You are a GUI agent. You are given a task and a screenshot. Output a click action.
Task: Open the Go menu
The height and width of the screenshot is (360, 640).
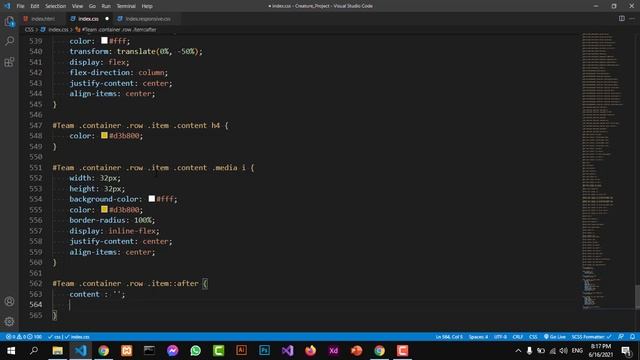pyautogui.click(x=92, y=6)
